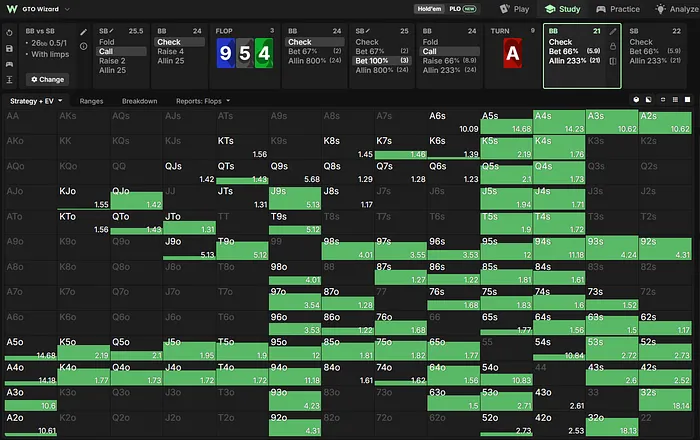This screenshot has width=700, height=440.
Task: Switch to PLO game mode
Action: [462, 9]
